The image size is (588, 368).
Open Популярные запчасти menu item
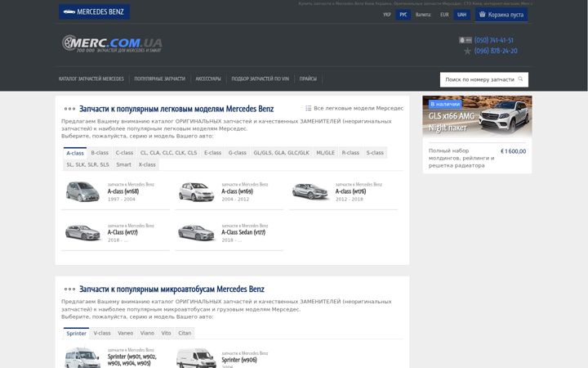coord(160,79)
